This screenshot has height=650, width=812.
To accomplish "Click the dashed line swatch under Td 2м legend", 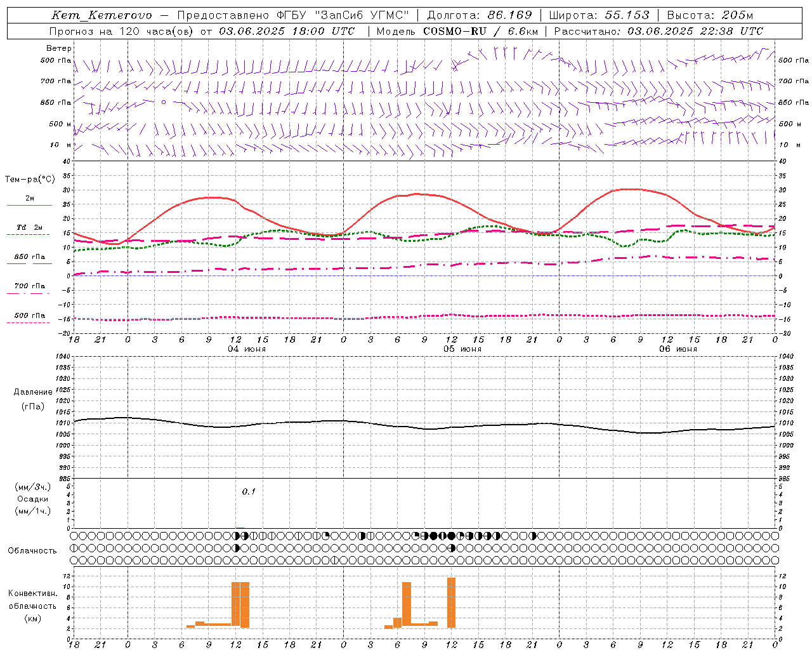I will point(28,235).
